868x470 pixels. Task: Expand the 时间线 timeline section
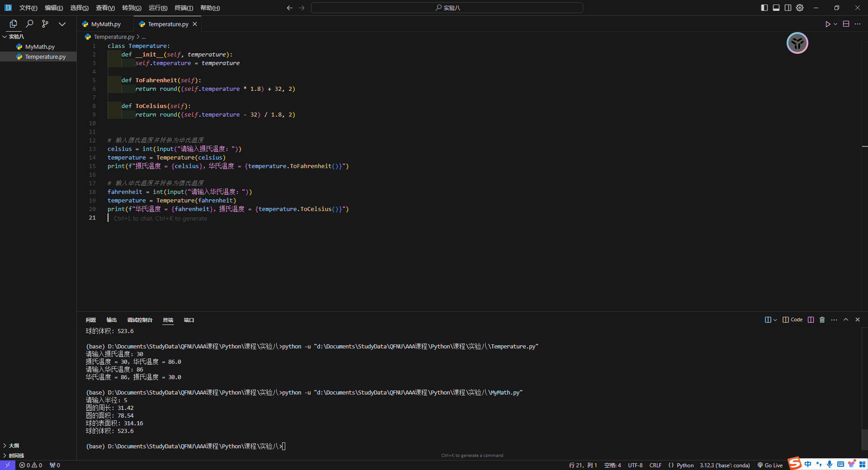click(16, 456)
